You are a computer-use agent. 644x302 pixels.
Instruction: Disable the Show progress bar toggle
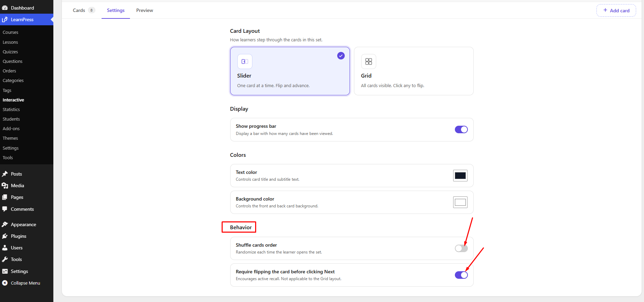(x=461, y=129)
